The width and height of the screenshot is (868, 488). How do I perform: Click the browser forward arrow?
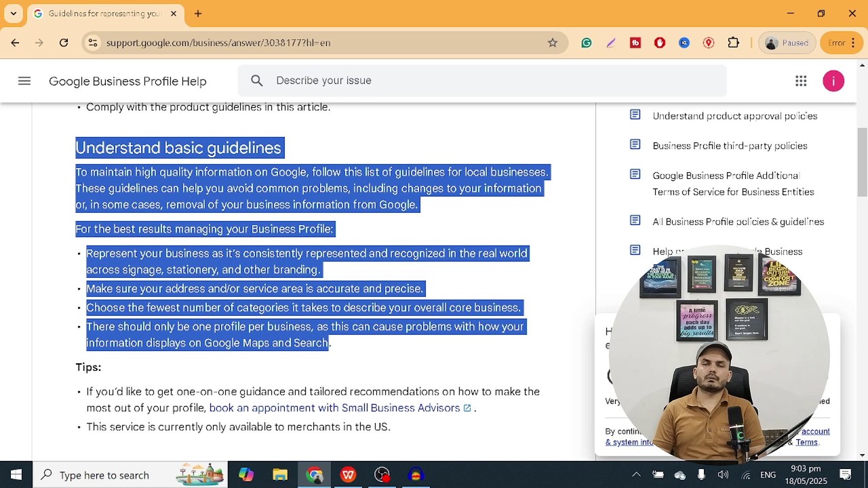39,43
